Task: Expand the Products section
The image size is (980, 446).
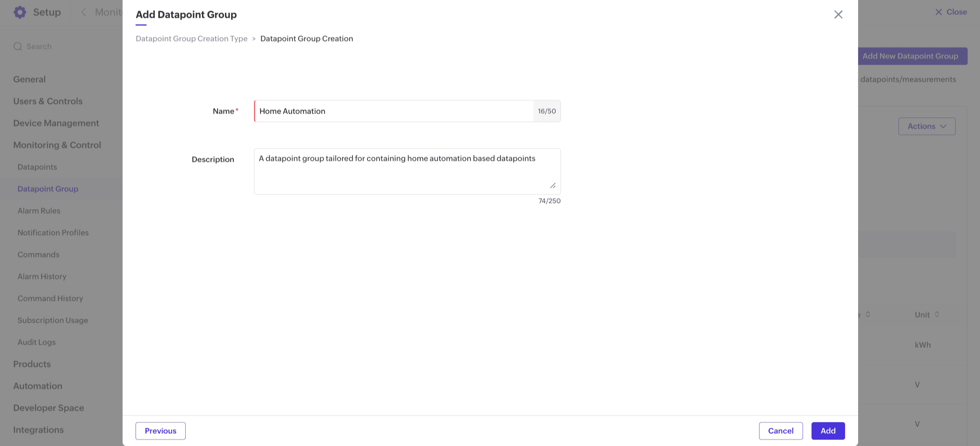Action: (x=32, y=364)
